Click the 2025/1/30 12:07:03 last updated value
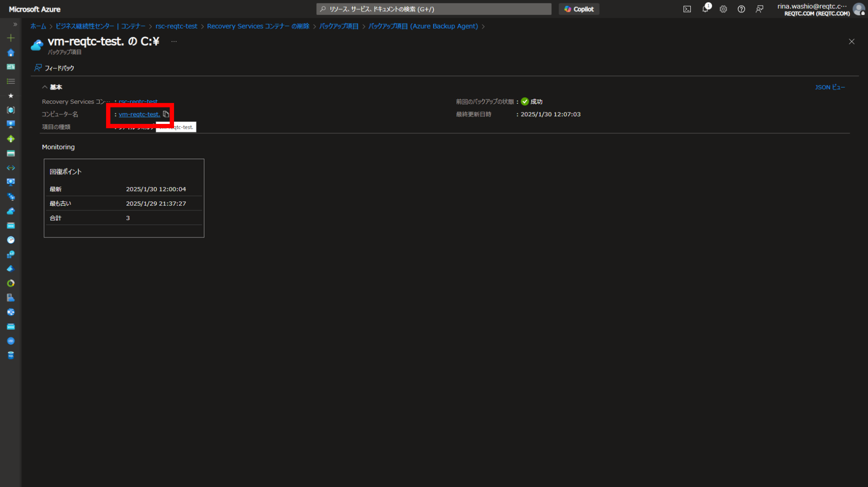 click(551, 114)
